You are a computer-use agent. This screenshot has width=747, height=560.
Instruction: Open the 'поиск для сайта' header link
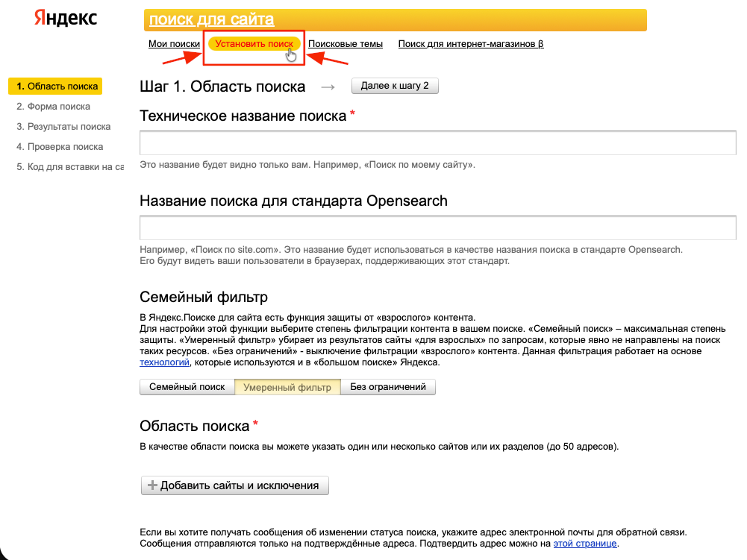coord(211,19)
